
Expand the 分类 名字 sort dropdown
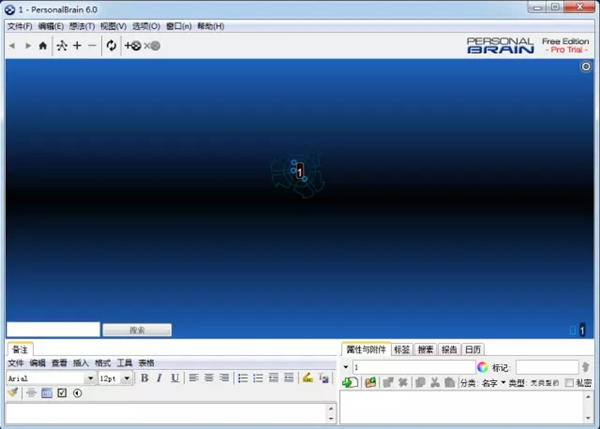[x=503, y=383]
